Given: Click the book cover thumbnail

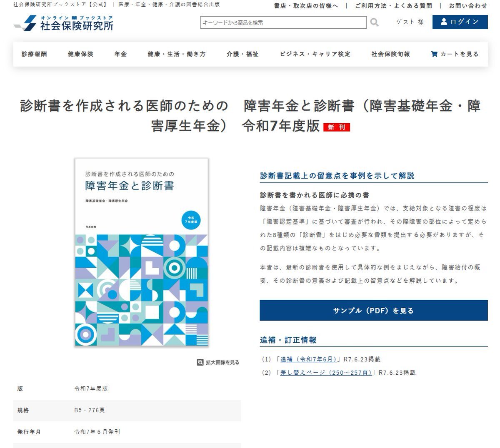Looking at the screenshot, I should pyautogui.click(x=142, y=252).
